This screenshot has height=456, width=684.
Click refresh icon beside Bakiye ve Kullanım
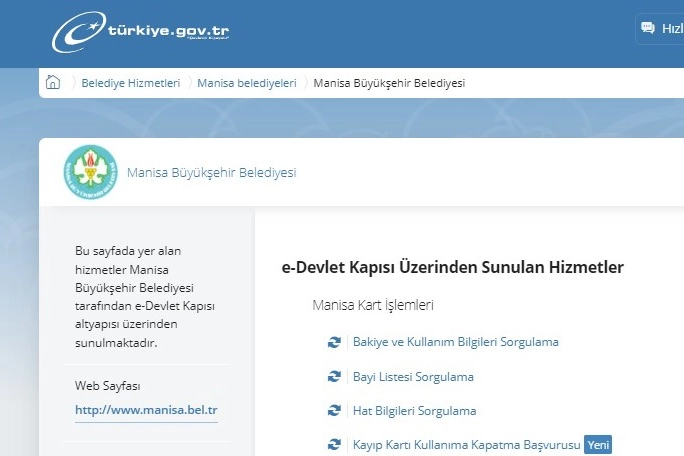(x=334, y=342)
